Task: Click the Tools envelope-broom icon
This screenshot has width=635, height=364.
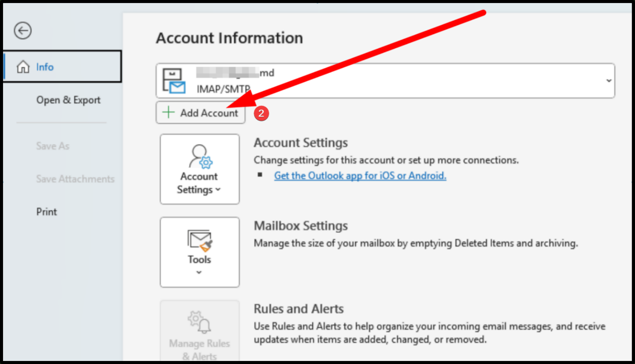Action: tap(200, 241)
